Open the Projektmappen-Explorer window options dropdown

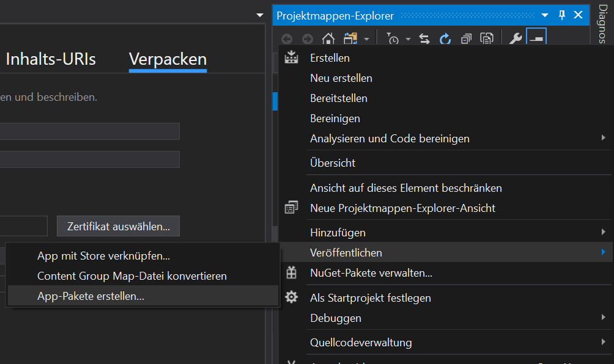coord(545,15)
